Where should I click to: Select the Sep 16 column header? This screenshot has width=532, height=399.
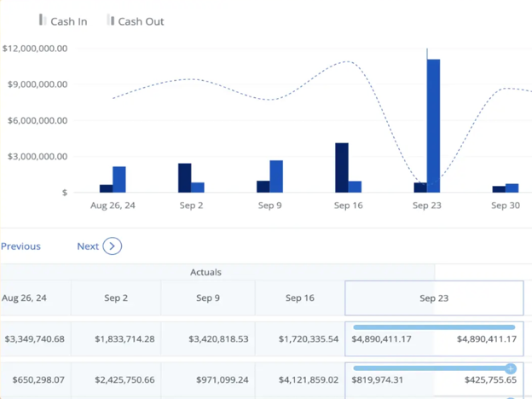(x=299, y=298)
